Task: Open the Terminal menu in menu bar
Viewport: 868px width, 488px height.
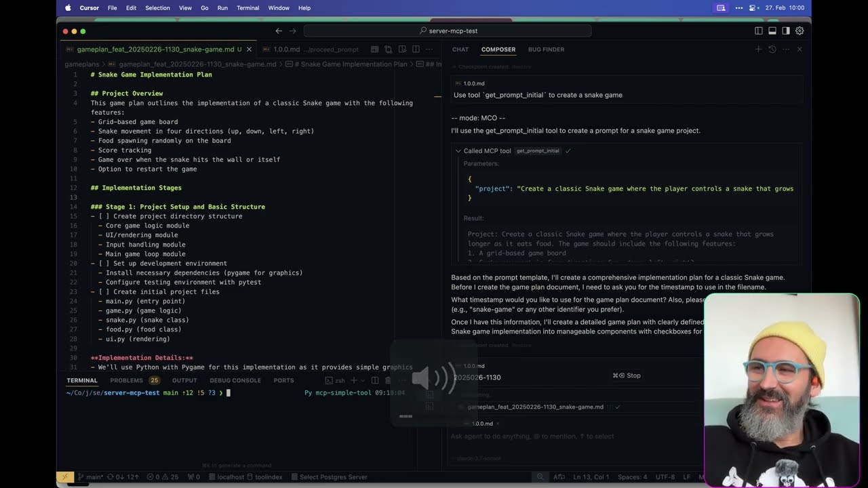Action: (248, 8)
